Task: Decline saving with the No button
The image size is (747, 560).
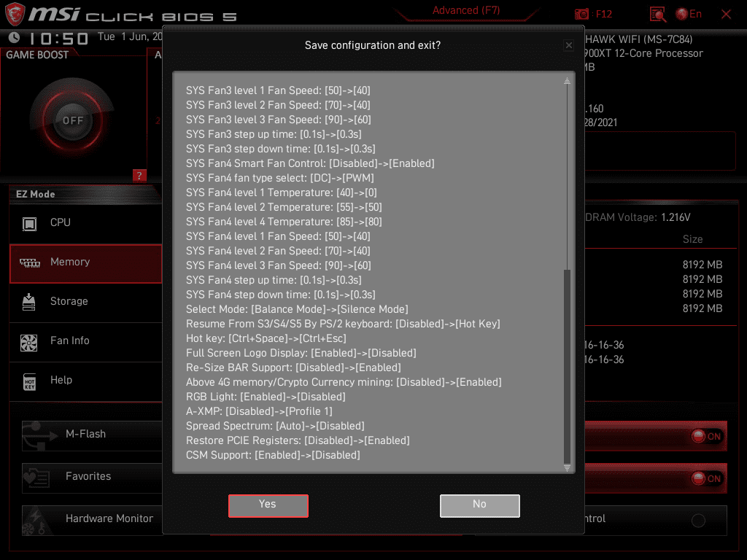Action: coord(480,505)
